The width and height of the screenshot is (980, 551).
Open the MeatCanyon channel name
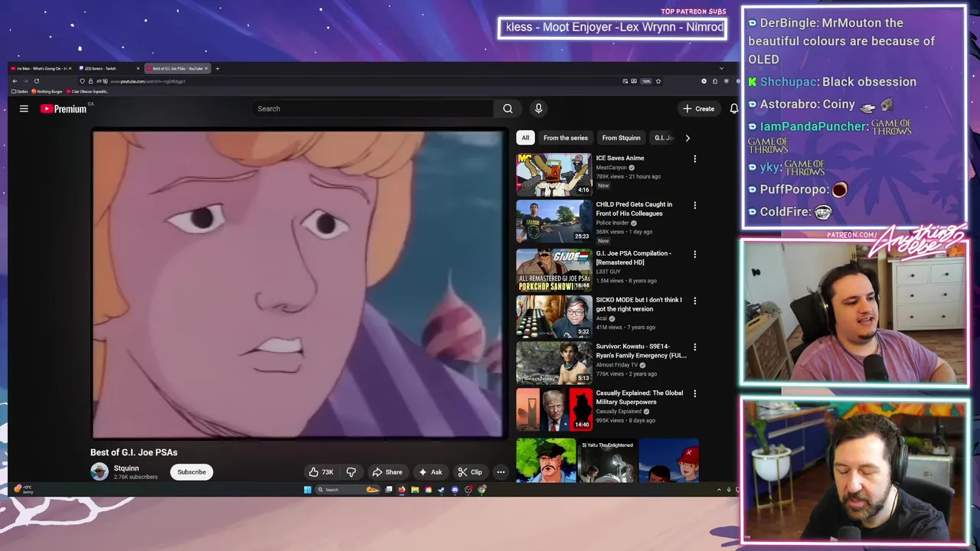coord(611,168)
